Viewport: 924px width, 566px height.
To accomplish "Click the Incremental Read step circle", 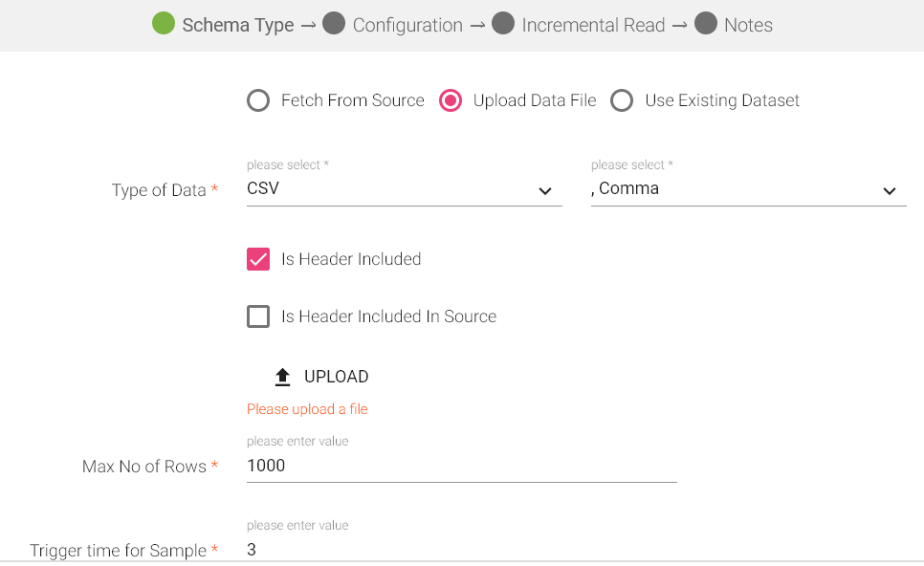I will point(504,24).
